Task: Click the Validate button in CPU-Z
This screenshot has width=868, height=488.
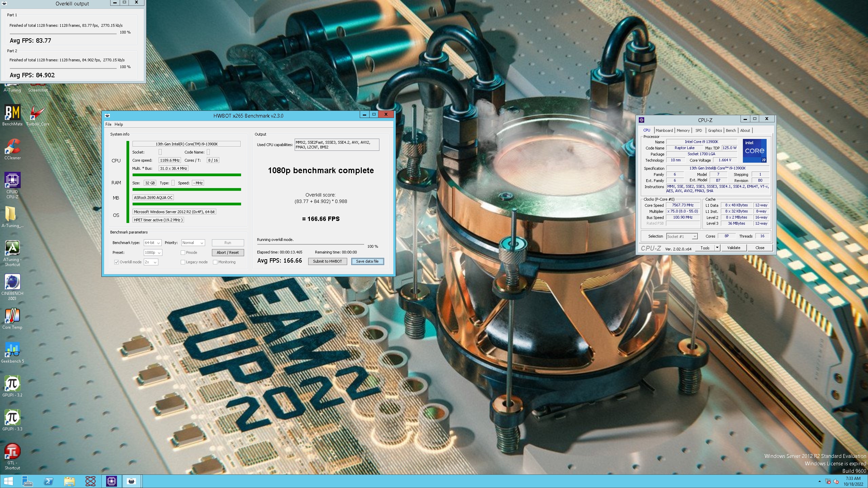Action: (x=733, y=248)
